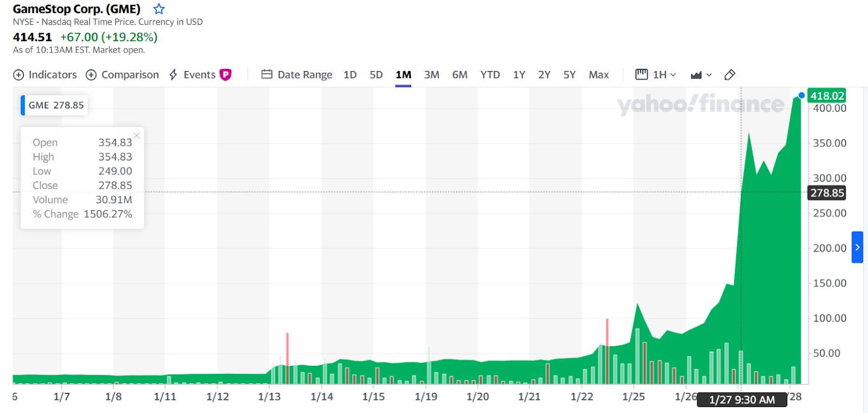Select the 2Y range tab
868x413 pixels.
[x=544, y=75]
